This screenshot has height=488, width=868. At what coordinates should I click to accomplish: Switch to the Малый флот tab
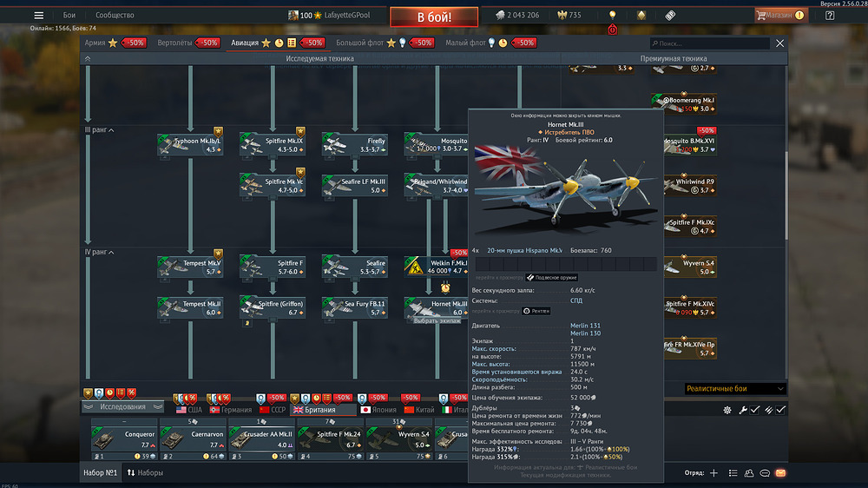(x=465, y=43)
